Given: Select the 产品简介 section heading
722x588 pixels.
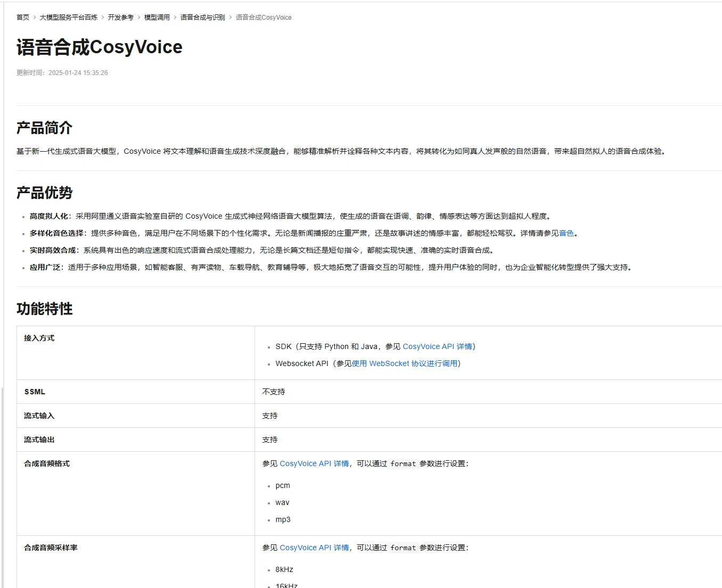Looking at the screenshot, I should [44, 128].
